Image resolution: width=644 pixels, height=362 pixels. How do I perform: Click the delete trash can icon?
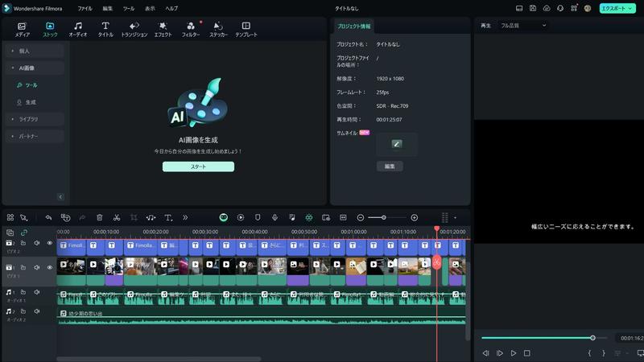pyautogui.click(x=99, y=217)
